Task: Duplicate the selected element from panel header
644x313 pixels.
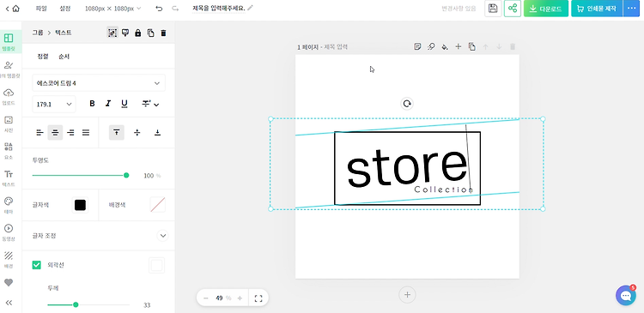Action: point(151,33)
